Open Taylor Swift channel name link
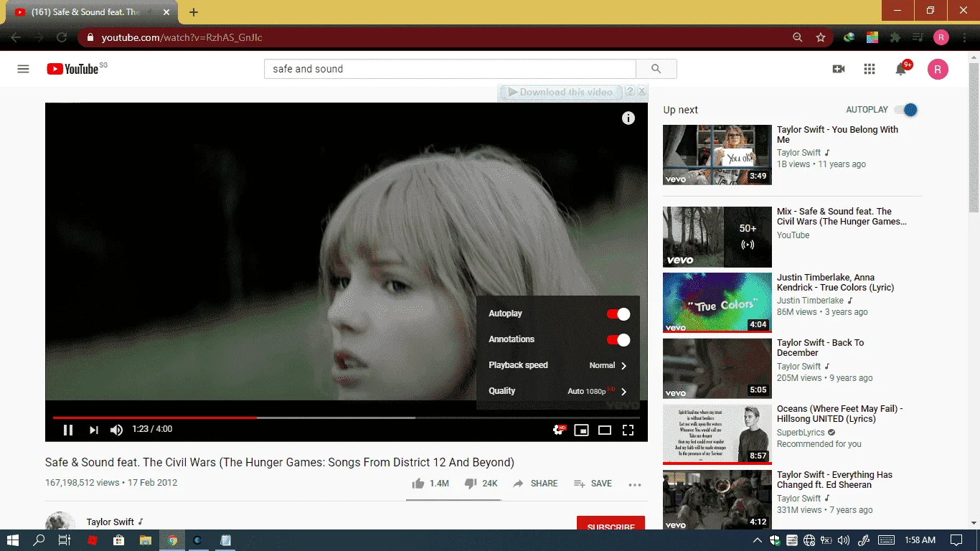 pyautogui.click(x=110, y=522)
